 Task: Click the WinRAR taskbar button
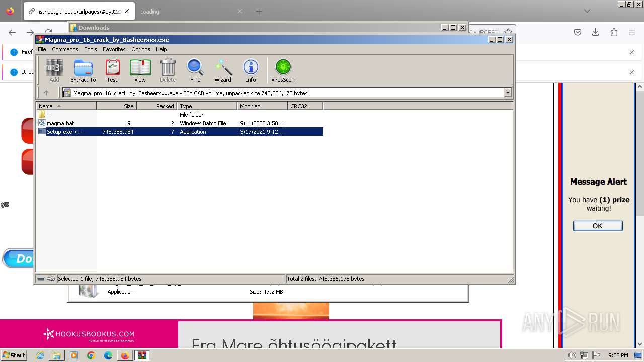click(142, 355)
